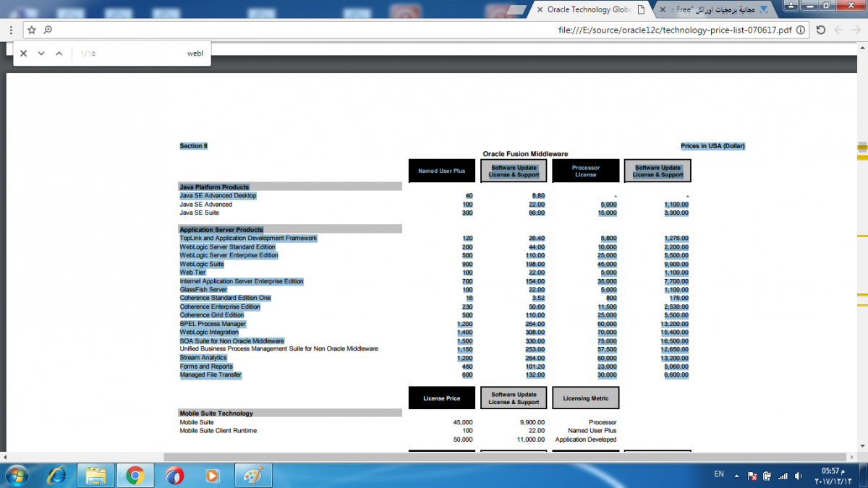Open the media player taskbar icon
The width and height of the screenshot is (868, 488).
pos(213,475)
